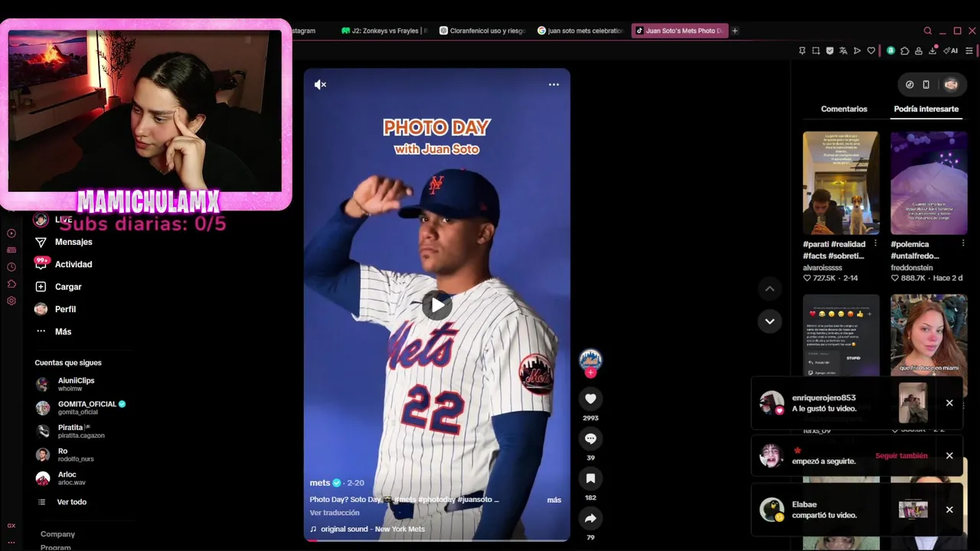The height and width of the screenshot is (551, 980).
Task: Go to next video with down chevron
Action: pos(769,321)
